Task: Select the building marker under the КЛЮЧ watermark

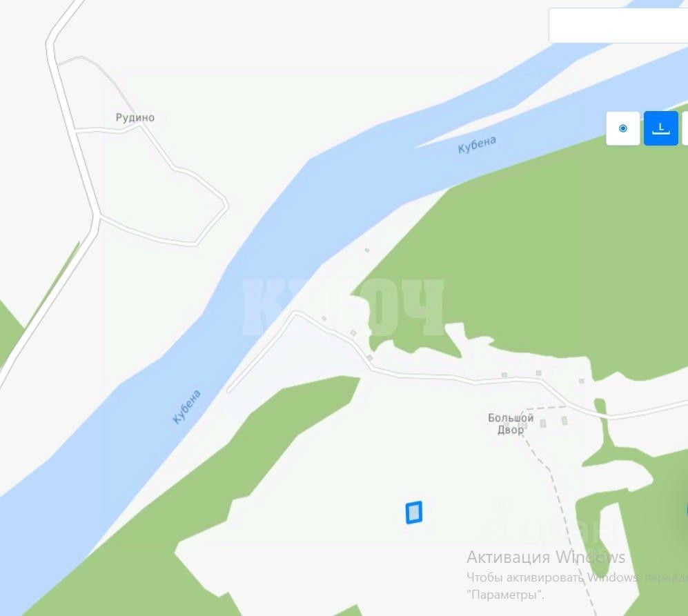Action: (353, 333)
